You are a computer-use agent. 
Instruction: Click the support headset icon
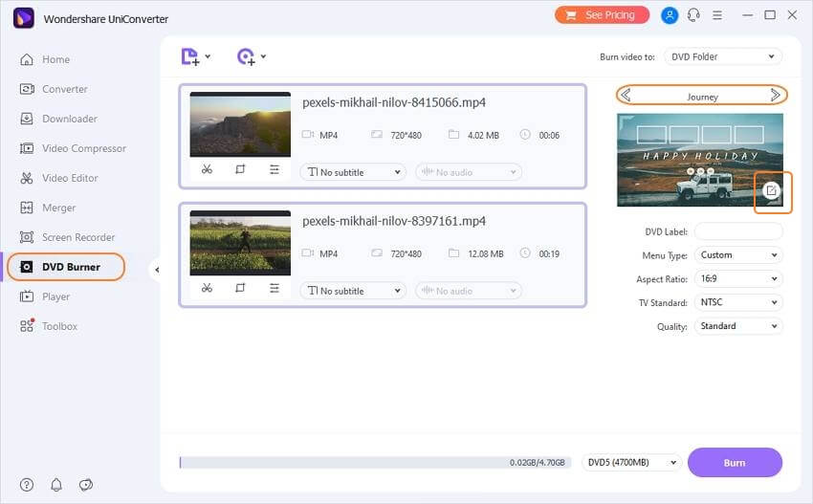tap(693, 15)
